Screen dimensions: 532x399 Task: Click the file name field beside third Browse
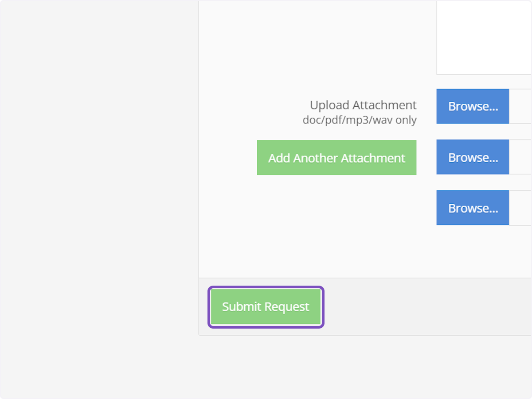tap(520, 208)
